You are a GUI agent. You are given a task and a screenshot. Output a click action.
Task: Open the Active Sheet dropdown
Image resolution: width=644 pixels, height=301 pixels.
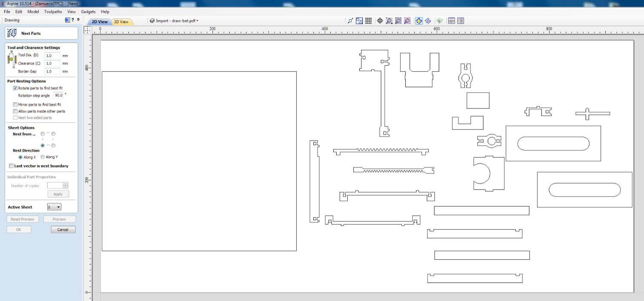click(x=54, y=207)
